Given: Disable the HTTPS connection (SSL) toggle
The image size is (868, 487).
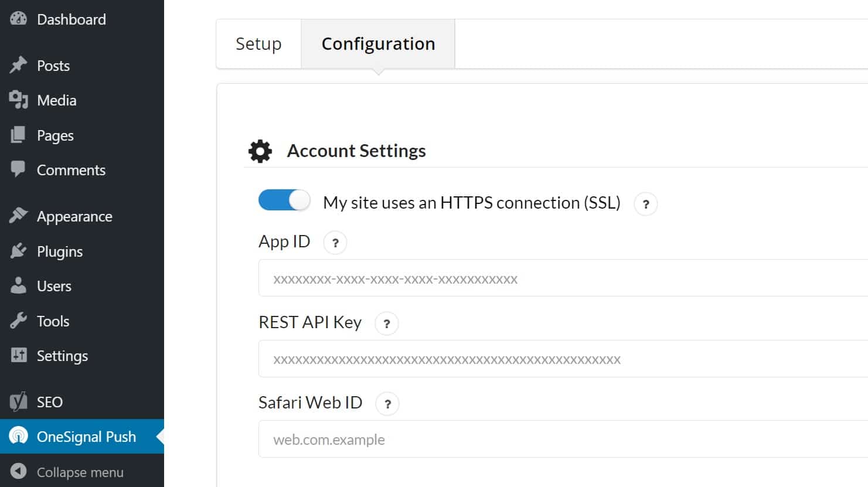Looking at the screenshot, I should (284, 200).
